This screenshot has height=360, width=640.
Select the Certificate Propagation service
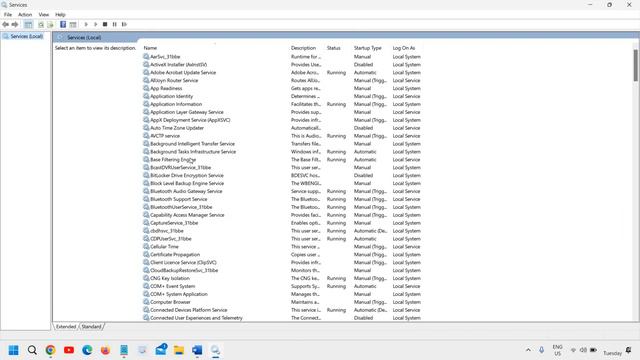coord(175,255)
